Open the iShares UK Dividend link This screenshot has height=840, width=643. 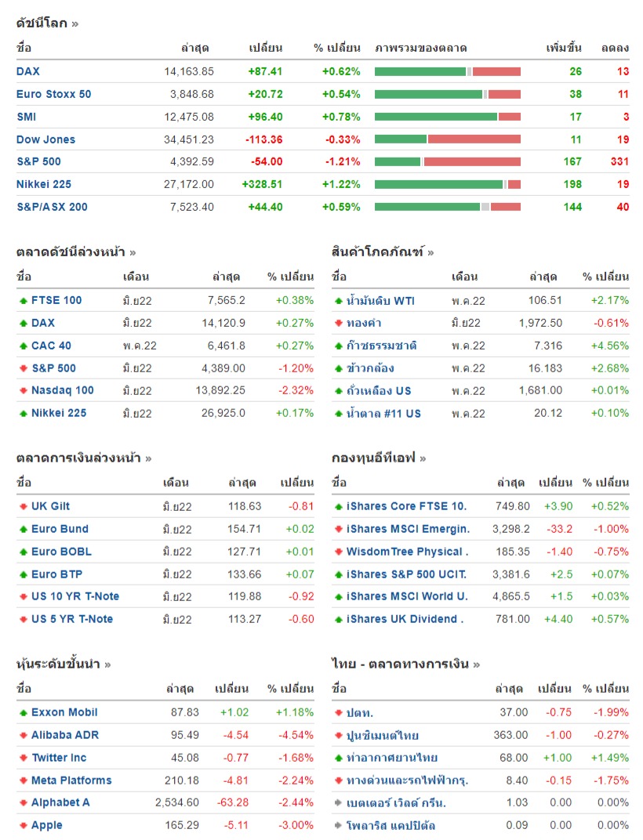(x=405, y=619)
